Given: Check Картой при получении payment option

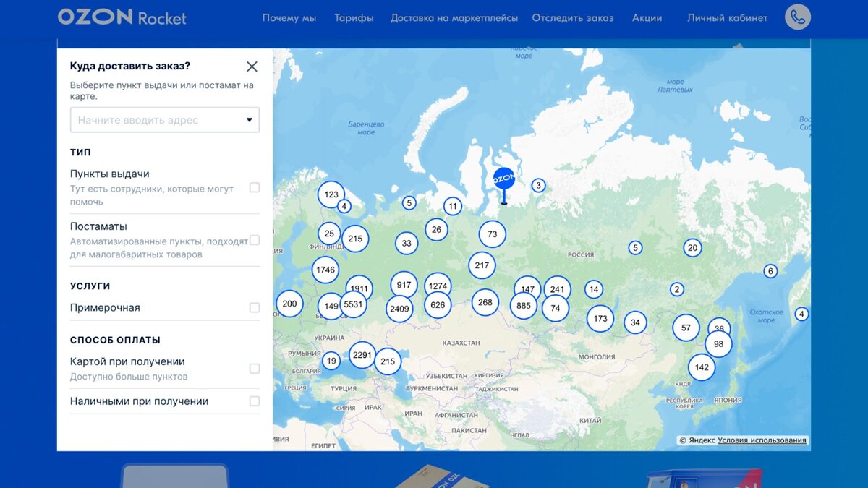Looking at the screenshot, I should pyautogui.click(x=255, y=369).
